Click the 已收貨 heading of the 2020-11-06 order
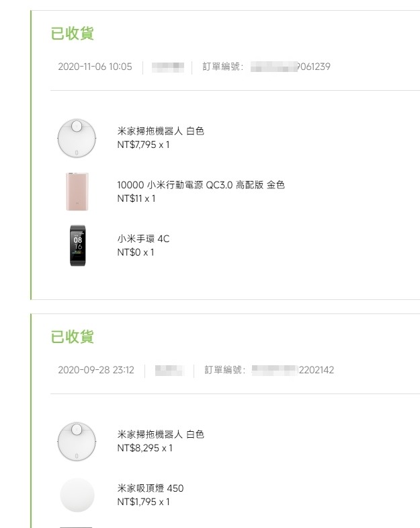This screenshot has width=420, height=528. (72, 34)
